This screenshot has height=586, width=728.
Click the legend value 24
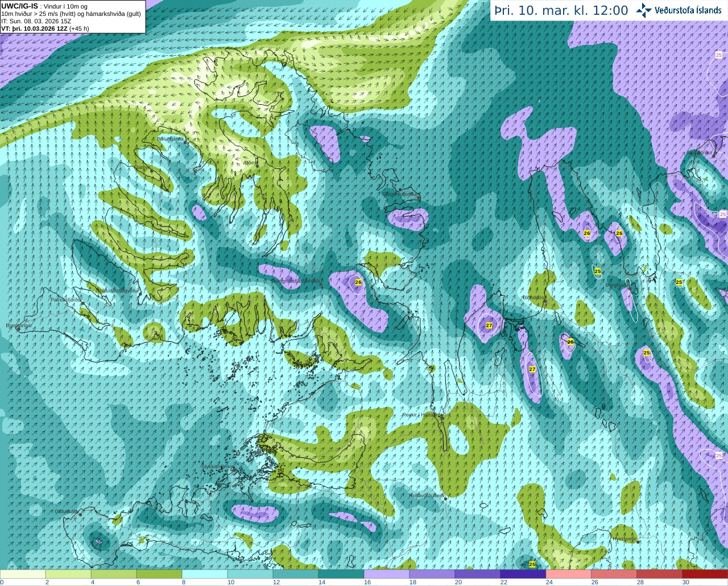click(x=549, y=582)
